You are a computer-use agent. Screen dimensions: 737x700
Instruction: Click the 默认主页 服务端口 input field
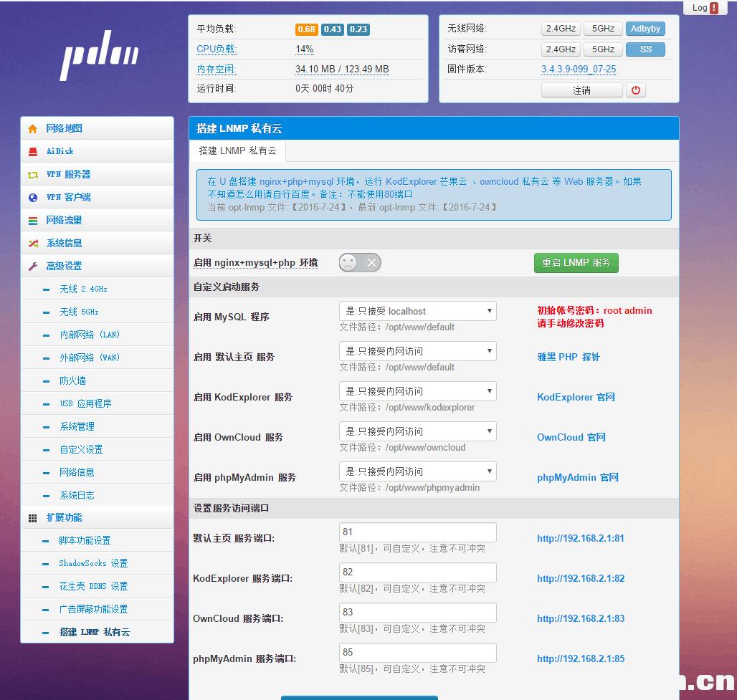tap(417, 532)
